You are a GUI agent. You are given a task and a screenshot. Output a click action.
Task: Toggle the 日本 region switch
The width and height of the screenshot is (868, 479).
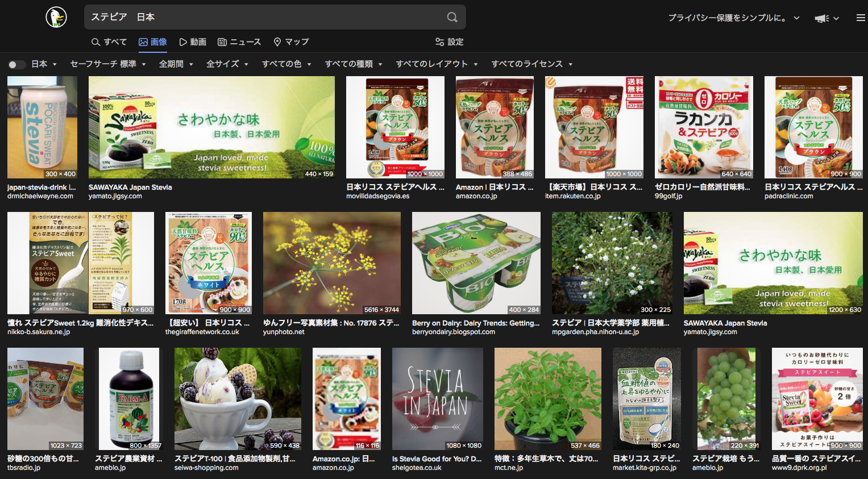pyautogui.click(x=16, y=64)
